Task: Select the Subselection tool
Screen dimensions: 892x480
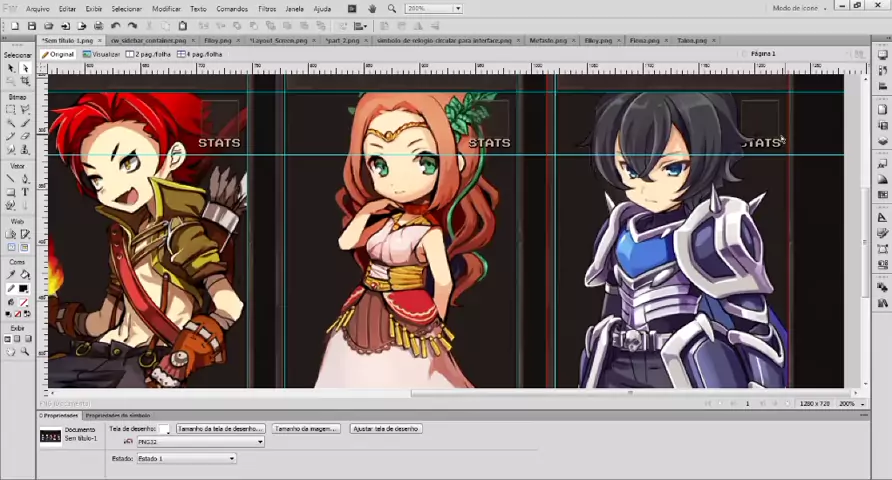Action: pos(24,68)
